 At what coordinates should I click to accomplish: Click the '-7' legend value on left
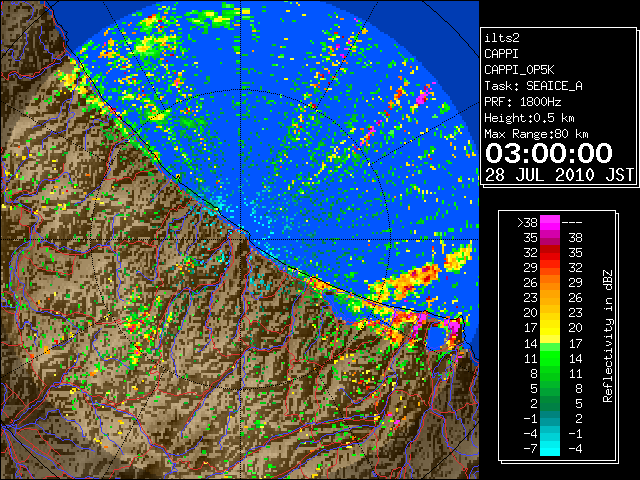point(530,448)
